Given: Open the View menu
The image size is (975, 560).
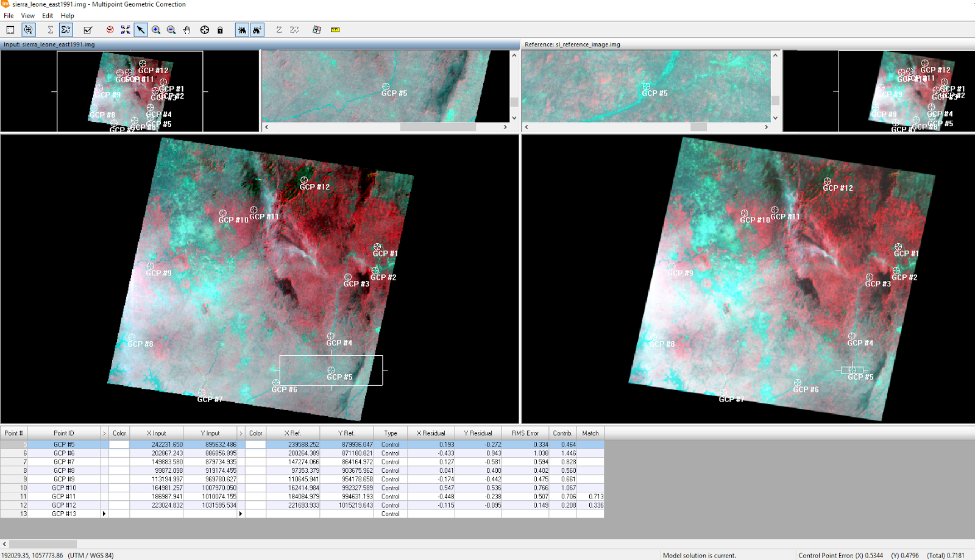Looking at the screenshot, I should point(27,16).
